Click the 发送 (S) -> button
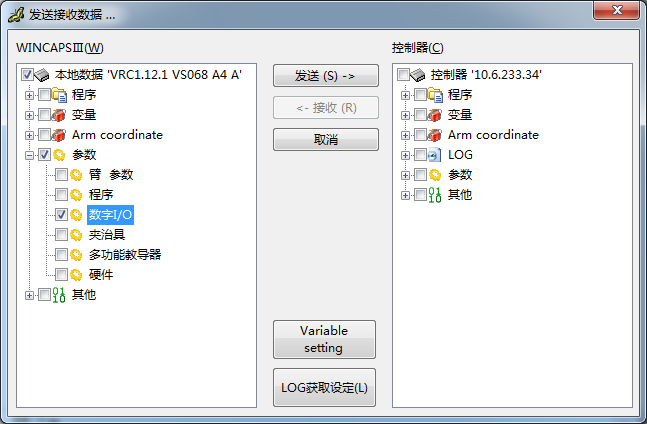 pyautogui.click(x=326, y=76)
